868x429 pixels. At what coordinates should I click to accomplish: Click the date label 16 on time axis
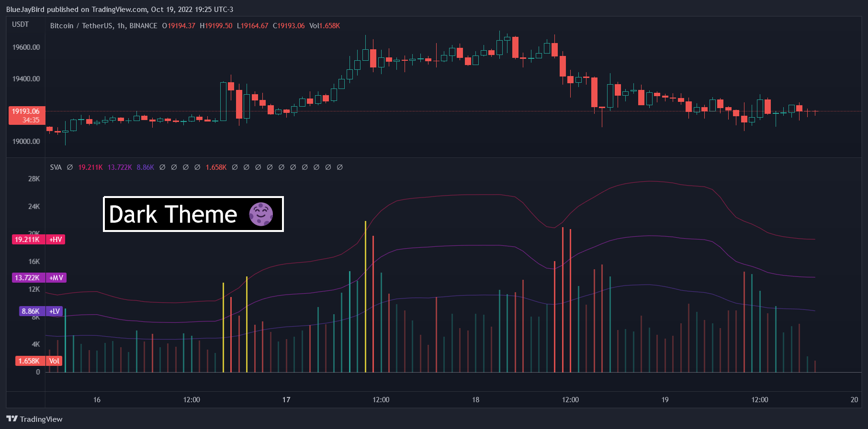point(97,400)
